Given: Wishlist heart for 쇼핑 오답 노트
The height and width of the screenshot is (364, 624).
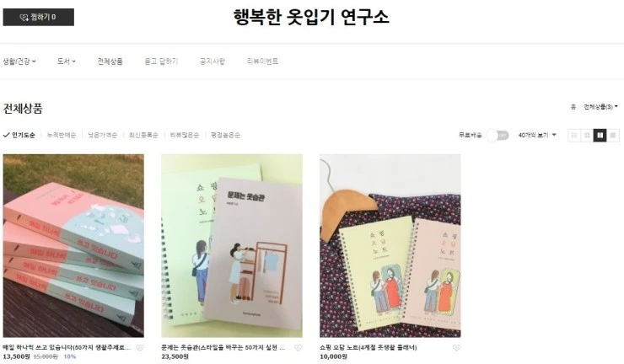Looking at the screenshot, I should 456,348.
